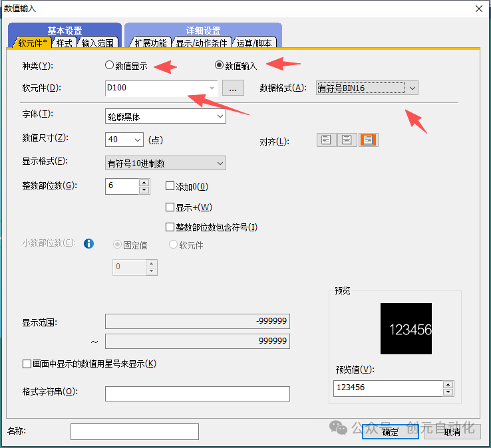Click 格式字符串 input field
This screenshot has width=491, height=448.
[x=198, y=393]
